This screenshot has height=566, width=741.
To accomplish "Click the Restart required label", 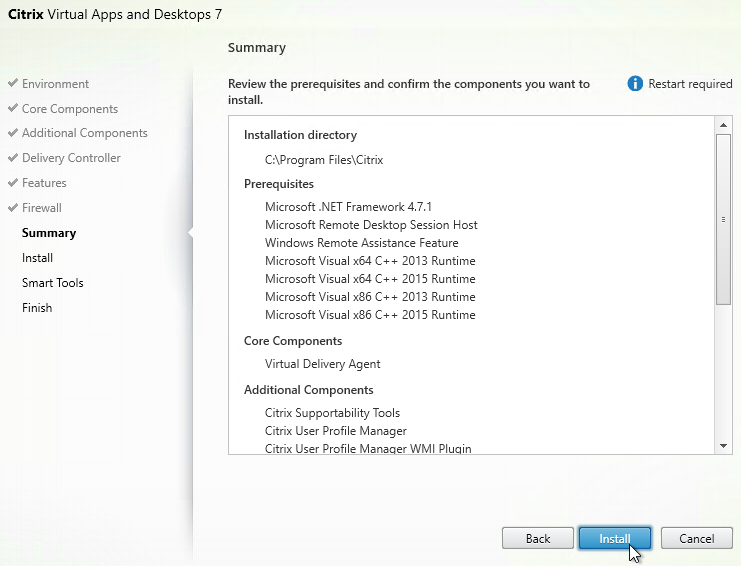I will (x=690, y=84).
